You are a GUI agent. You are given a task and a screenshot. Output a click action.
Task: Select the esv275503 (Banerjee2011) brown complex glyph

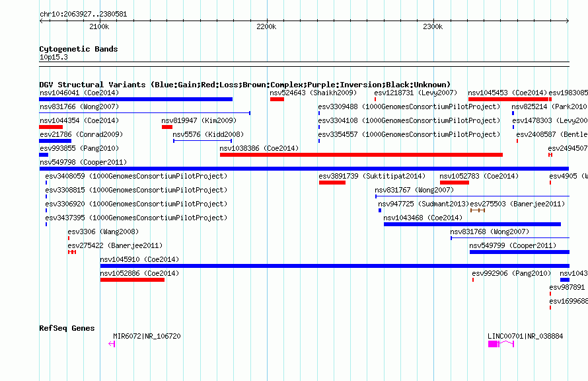(x=478, y=210)
